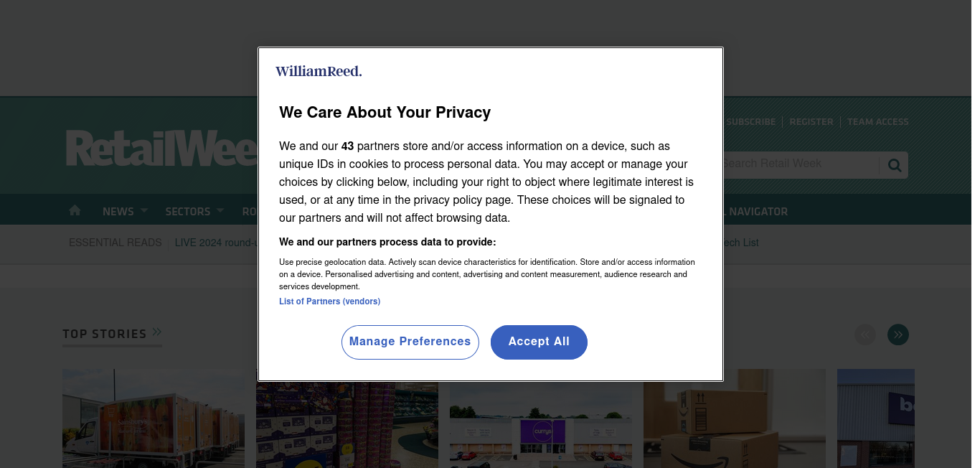Click the Retail Week logo
The image size is (980, 468).
pyautogui.click(x=161, y=148)
